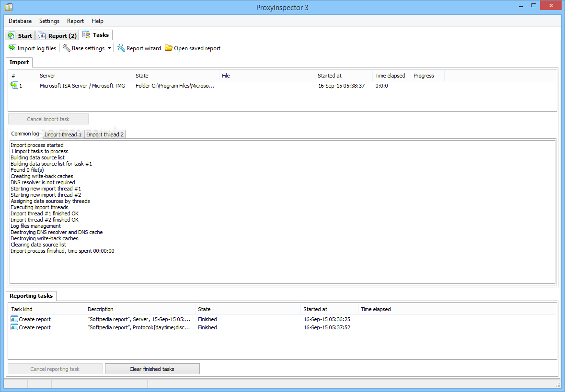
Task: Select the Import panel tab
Action: 19,62
